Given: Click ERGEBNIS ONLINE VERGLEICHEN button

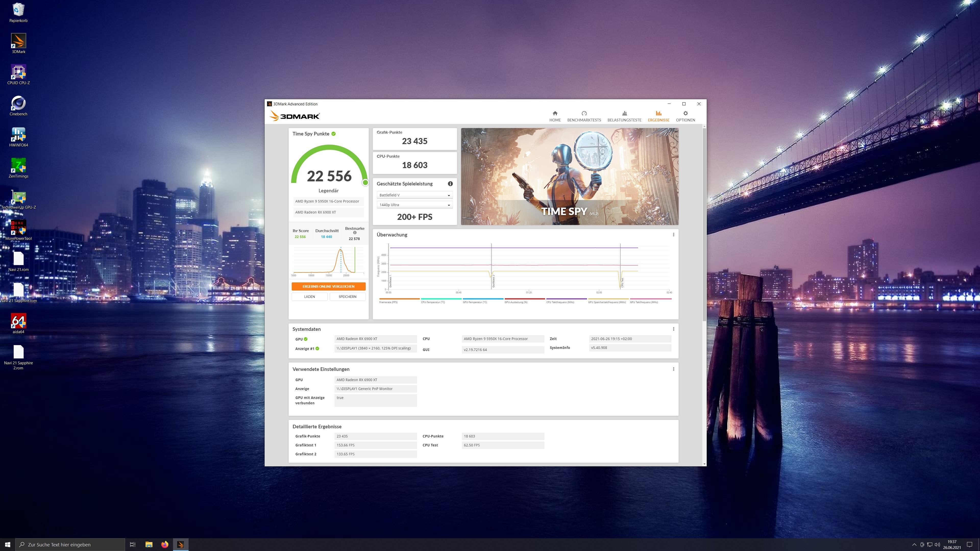Looking at the screenshot, I should [x=328, y=286].
